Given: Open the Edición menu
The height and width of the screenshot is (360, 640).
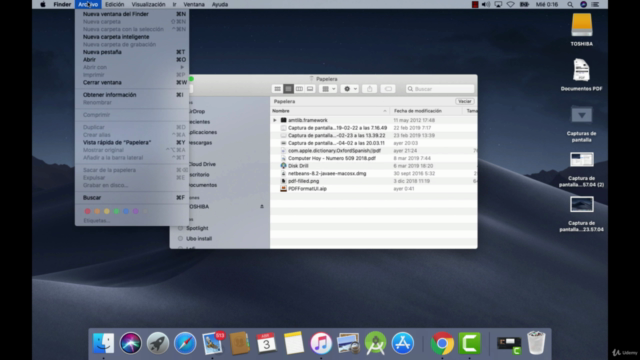Looking at the screenshot, I should (114, 4).
